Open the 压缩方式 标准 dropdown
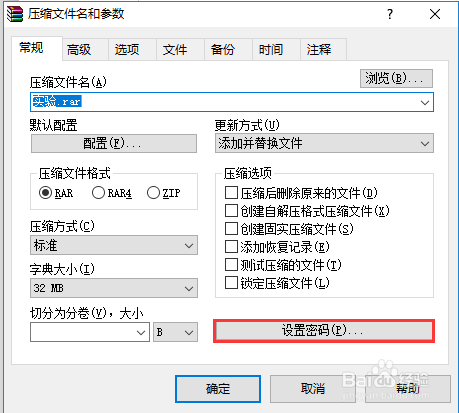 click(x=114, y=245)
